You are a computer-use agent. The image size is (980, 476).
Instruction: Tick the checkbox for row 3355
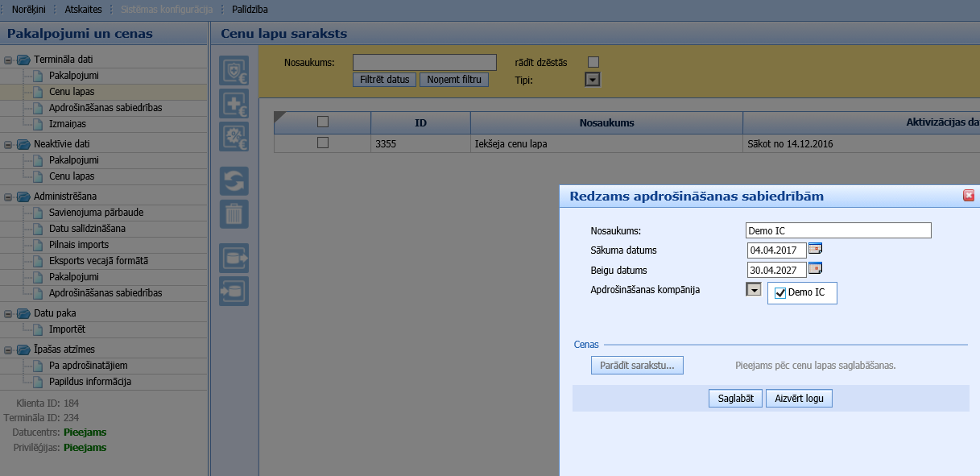tap(323, 143)
